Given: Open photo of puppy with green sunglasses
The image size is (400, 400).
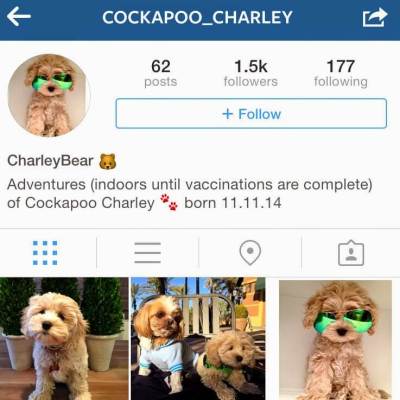Looking at the screenshot, I should point(334,339).
